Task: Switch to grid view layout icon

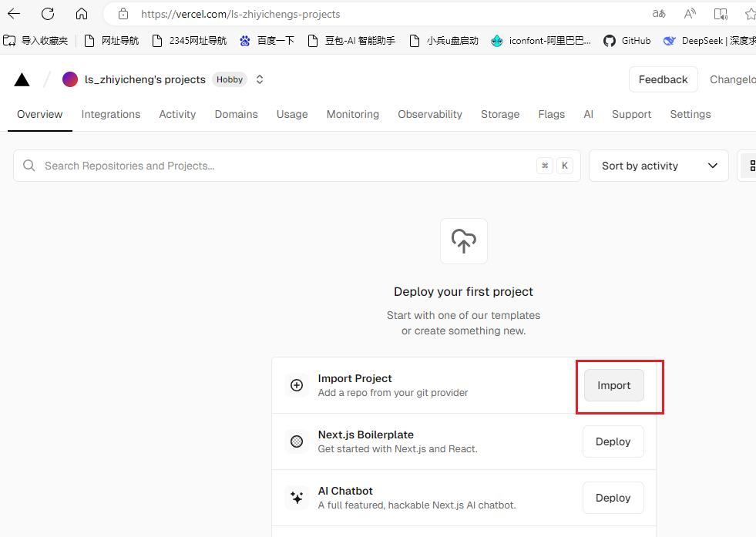Action: [x=751, y=166]
